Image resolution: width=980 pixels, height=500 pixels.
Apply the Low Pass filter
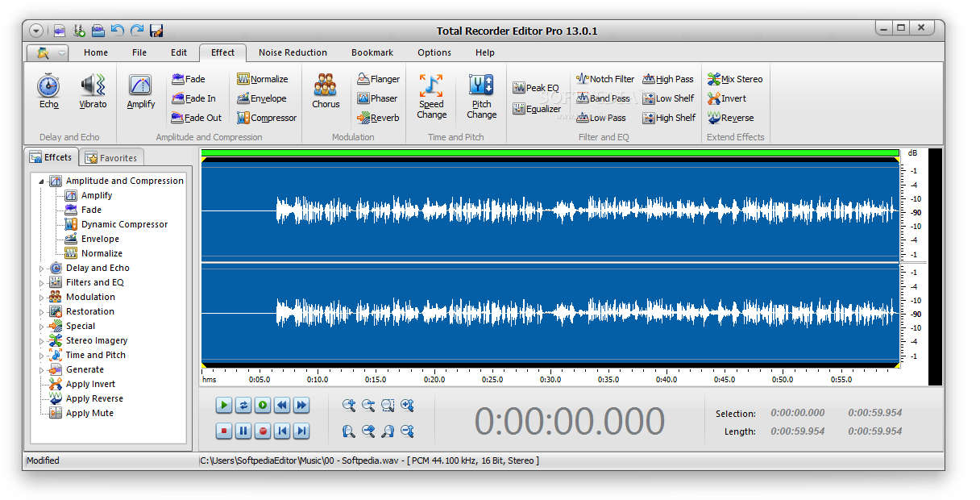(x=600, y=118)
